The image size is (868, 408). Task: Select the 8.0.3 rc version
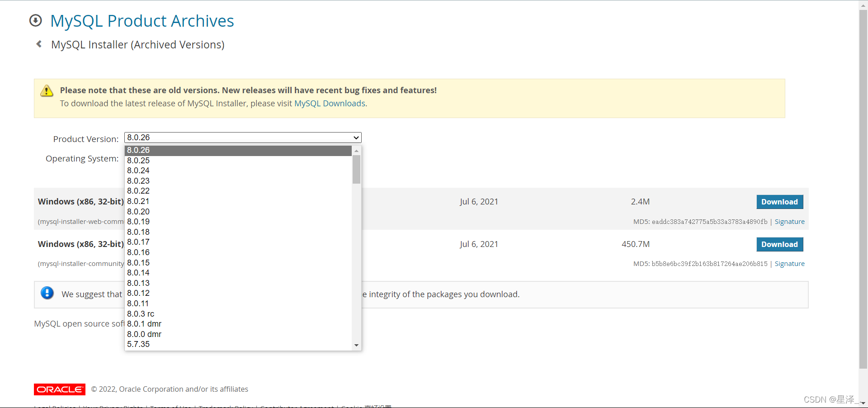coord(238,314)
